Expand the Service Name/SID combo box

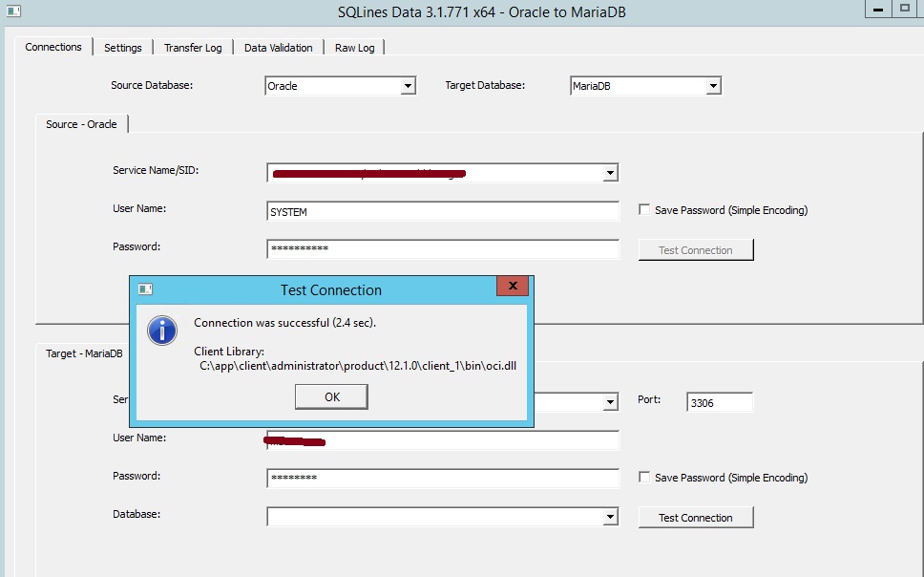coord(611,173)
